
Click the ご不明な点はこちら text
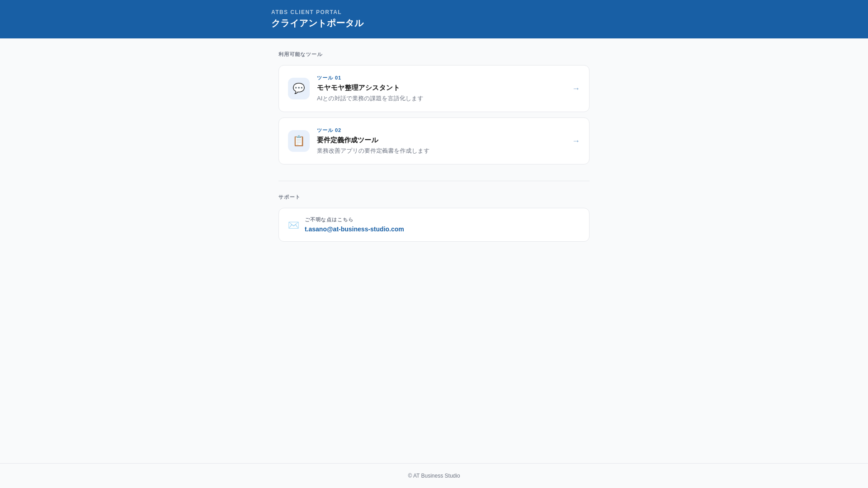[329, 220]
